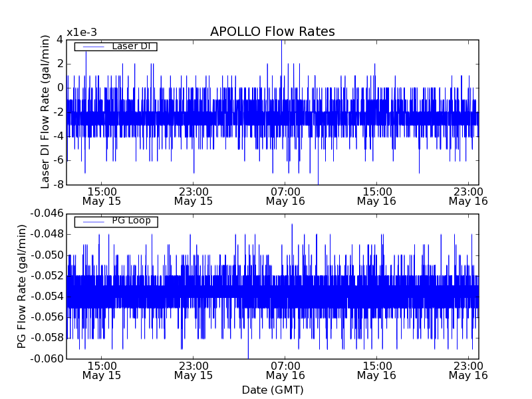The image size is (532, 399).
Task: Click the x1e-3 scale multiplier text
Action: pyautogui.click(x=82, y=33)
